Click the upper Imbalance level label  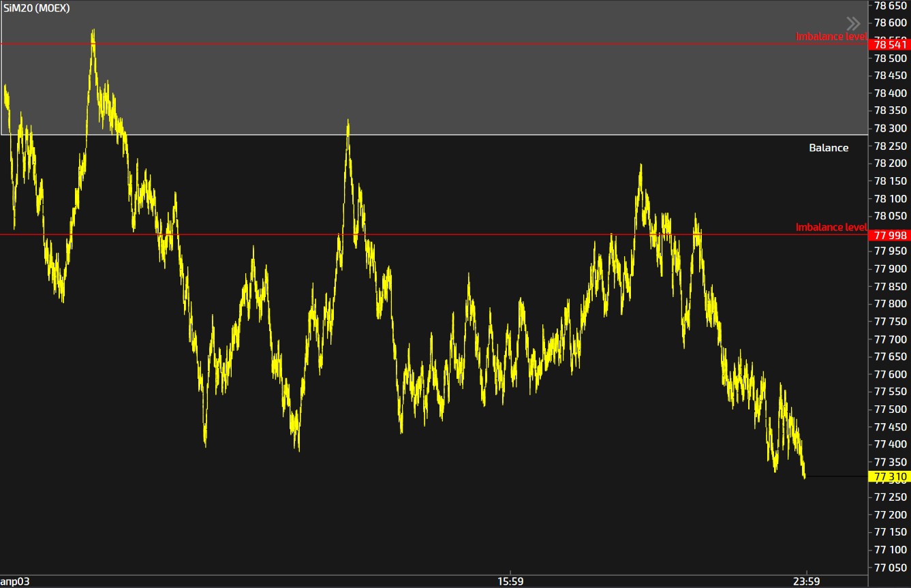(831, 36)
